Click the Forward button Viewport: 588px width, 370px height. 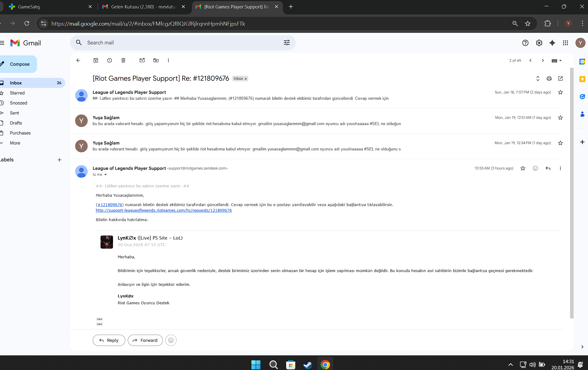point(145,340)
